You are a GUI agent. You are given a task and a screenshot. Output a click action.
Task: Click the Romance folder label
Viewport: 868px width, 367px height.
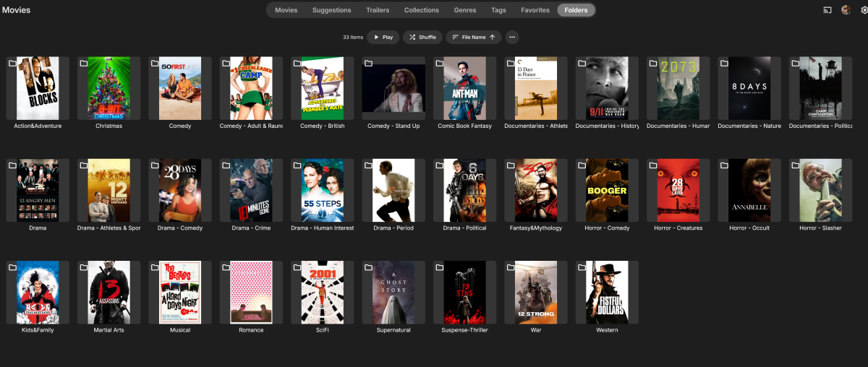(x=251, y=330)
